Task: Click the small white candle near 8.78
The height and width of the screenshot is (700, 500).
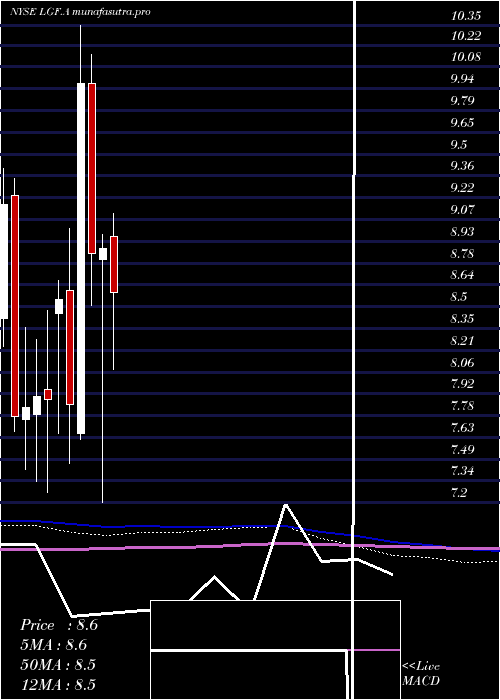Action: [x=103, y=254]
